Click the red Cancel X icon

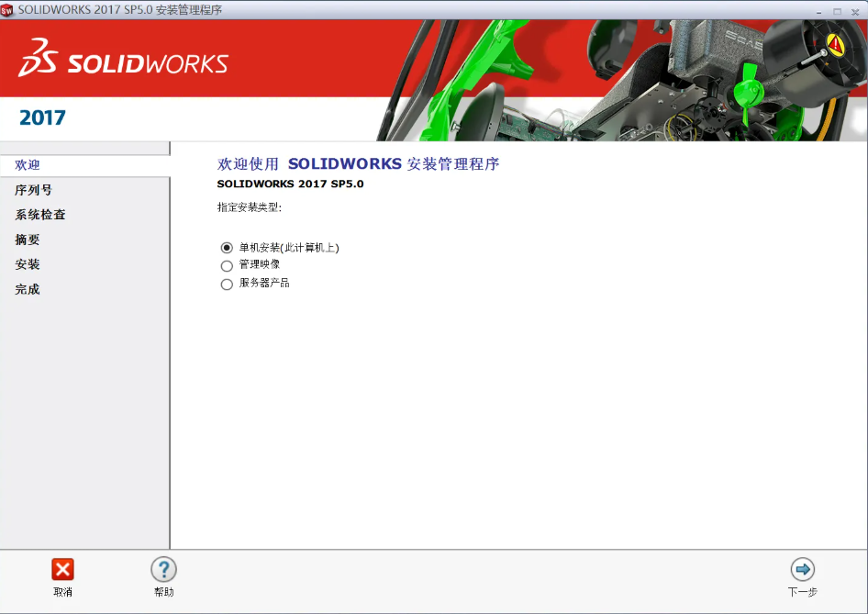[x=62, y=569]
